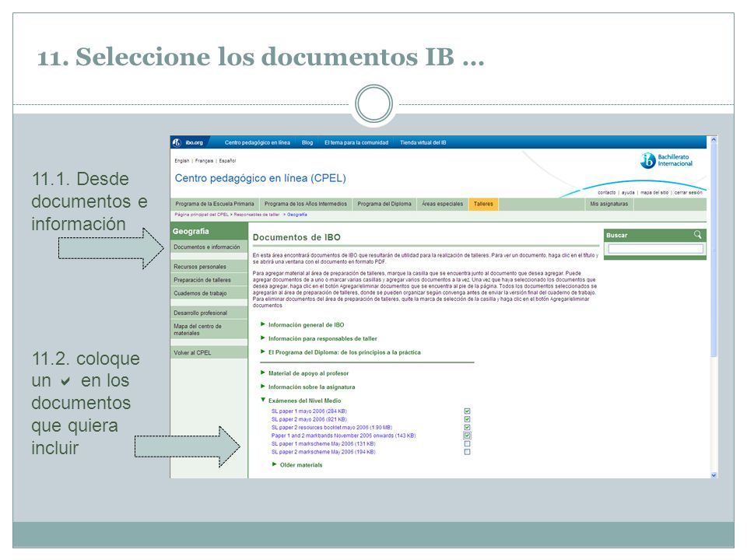Check SL paper 1 markscheme May 2006 box

click(x=468, y=443)
